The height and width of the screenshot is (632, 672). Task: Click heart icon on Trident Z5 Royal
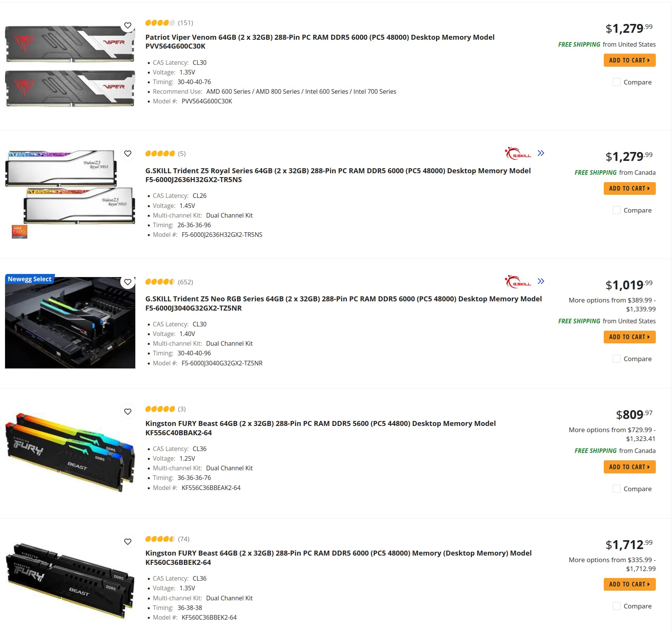[x=128, y=154]
